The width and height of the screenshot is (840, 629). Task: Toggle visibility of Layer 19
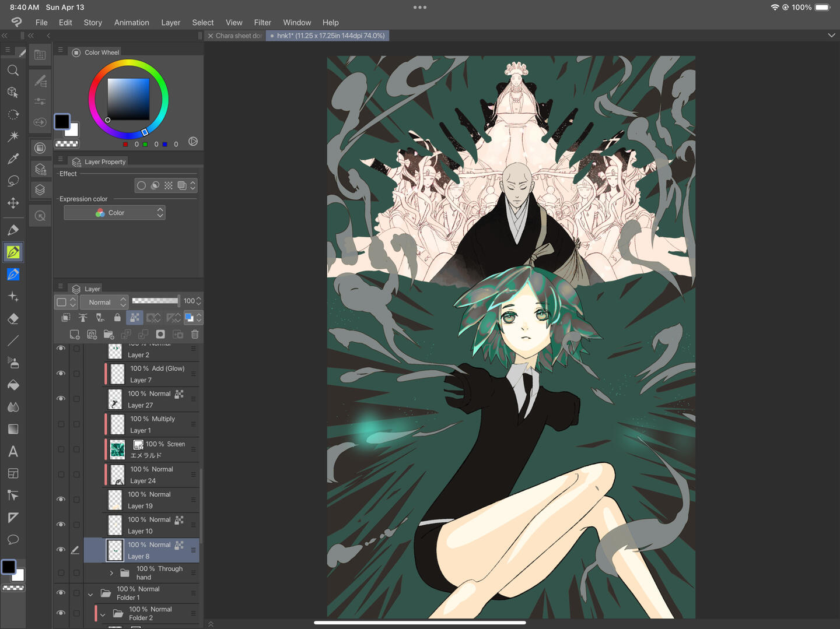[61, 500]
